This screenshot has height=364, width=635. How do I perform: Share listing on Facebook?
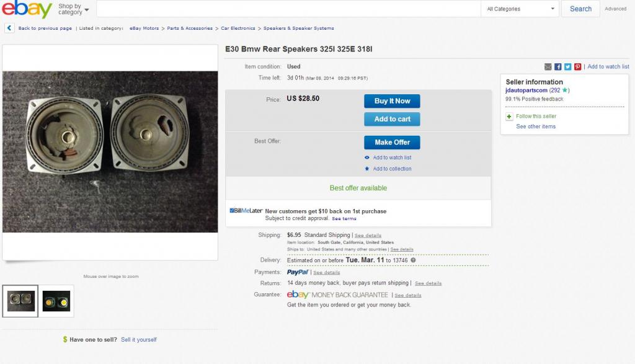[558, 67]
